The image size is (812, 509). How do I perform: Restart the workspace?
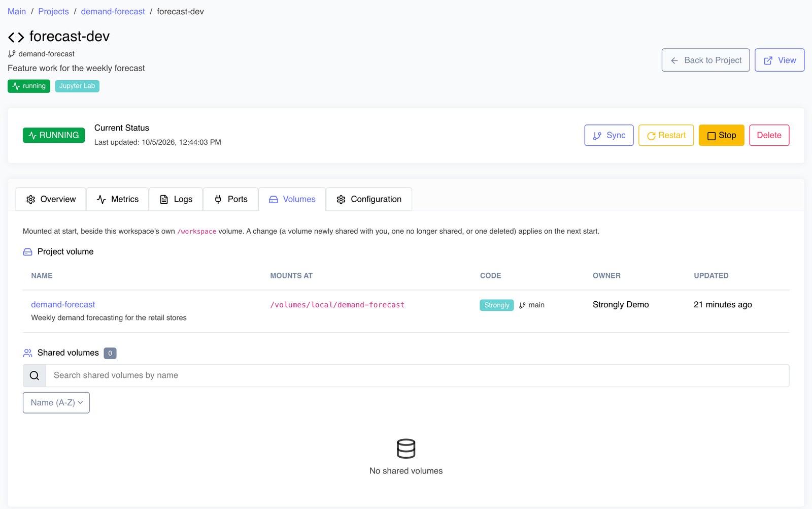(666, 135)
